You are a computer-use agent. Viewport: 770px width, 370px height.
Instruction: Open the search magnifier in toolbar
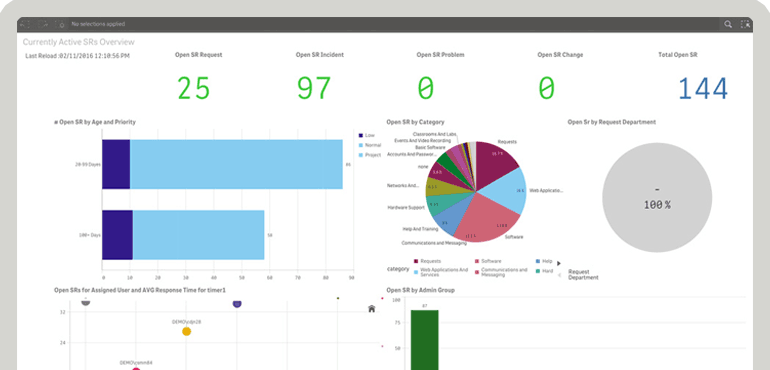(728, 24)
